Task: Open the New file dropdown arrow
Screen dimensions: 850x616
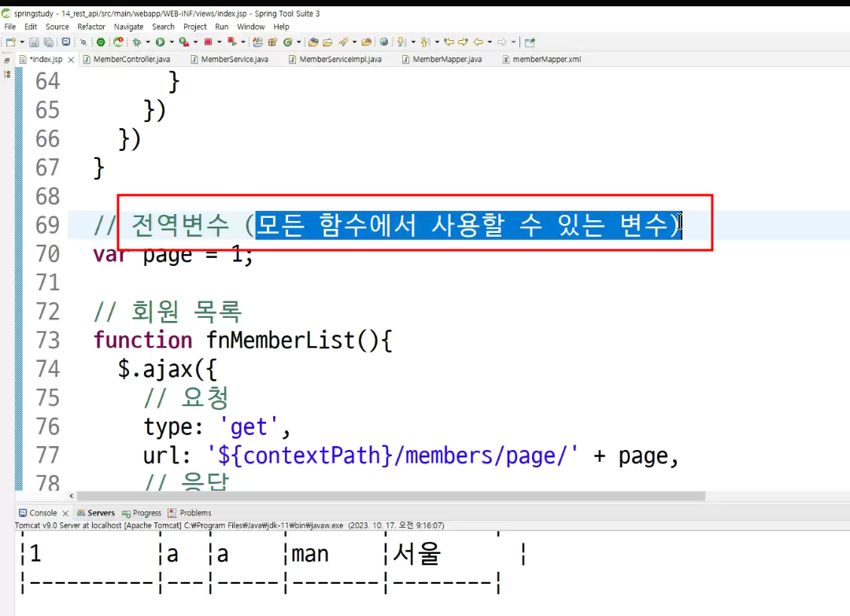Action: (22, 42)
